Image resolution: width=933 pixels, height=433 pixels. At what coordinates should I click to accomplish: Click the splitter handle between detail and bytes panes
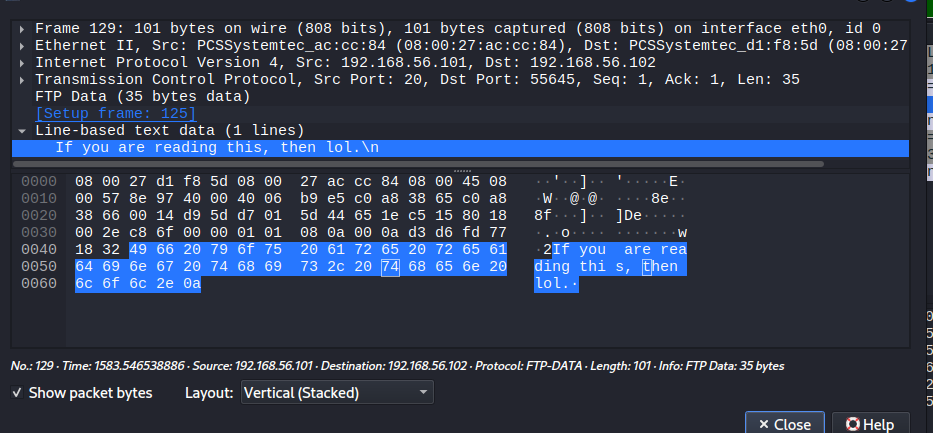click(461, 170)
